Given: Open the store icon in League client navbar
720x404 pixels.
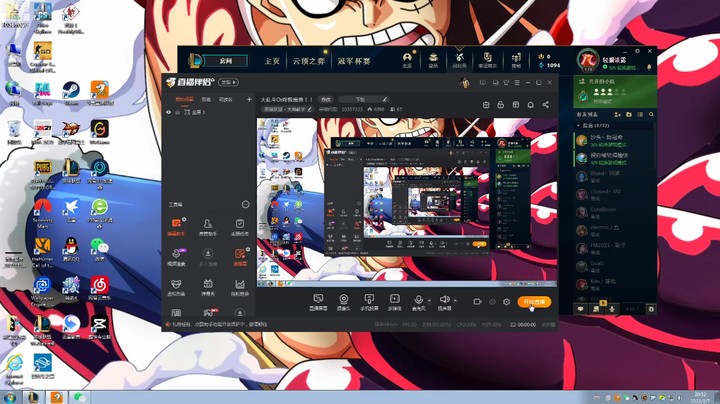Looking at the screenshot, I should [x=516, y=60].
